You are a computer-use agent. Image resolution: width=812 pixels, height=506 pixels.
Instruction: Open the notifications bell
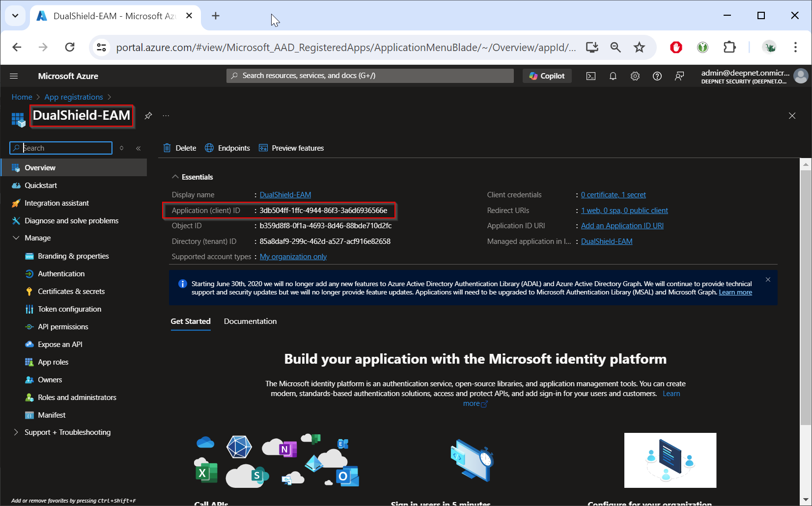(x=613, y=76)
